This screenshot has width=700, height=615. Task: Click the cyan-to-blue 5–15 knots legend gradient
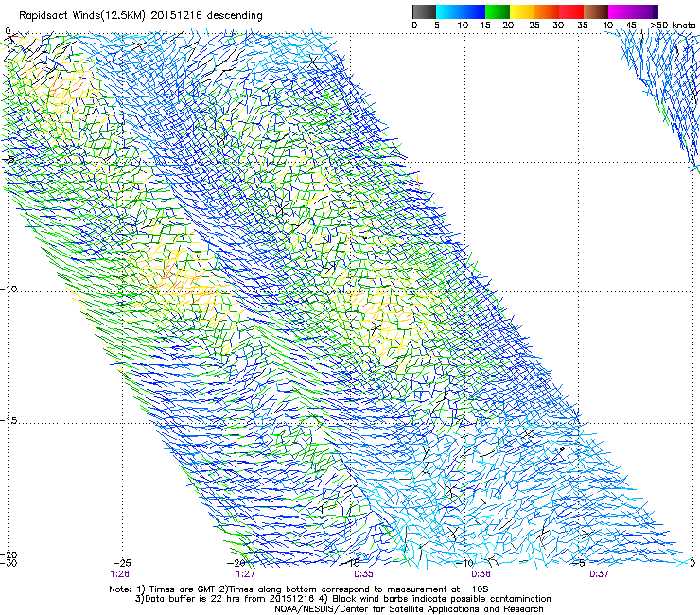click(x=461, y=11)
